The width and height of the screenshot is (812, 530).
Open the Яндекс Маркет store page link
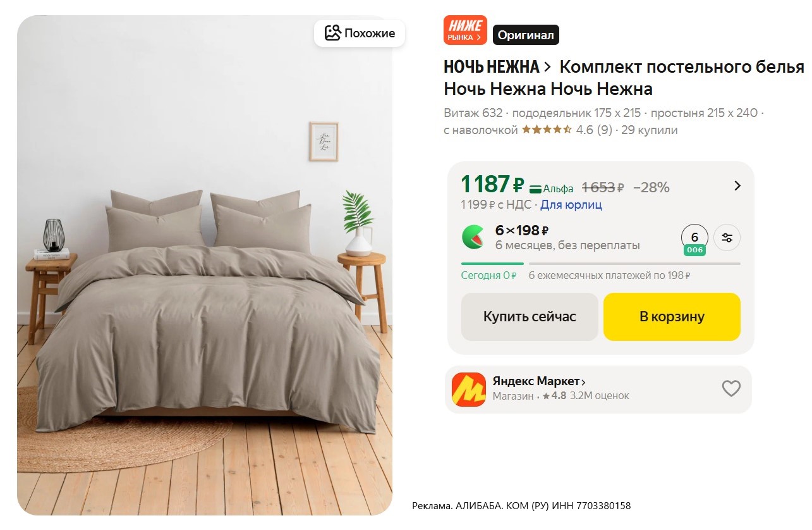(x=539, y=381)
